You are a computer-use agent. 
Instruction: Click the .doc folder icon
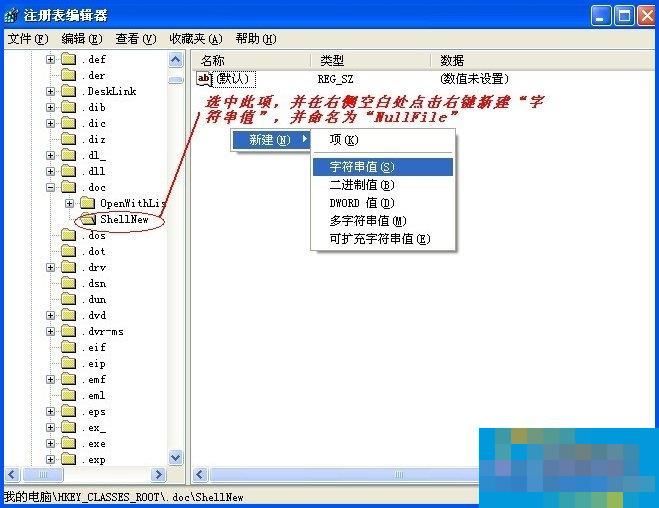click(69, 187)
